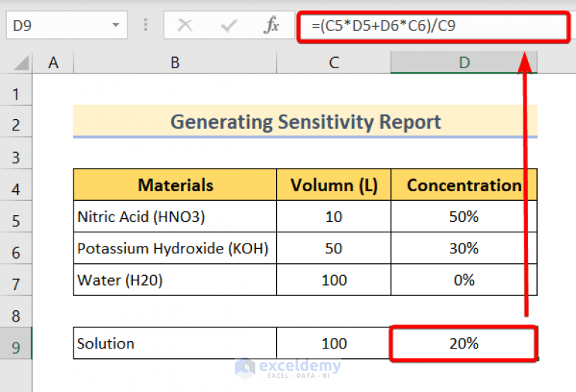
Task: Select the 0% concentration cell
Action: click(x=464, y=280)
